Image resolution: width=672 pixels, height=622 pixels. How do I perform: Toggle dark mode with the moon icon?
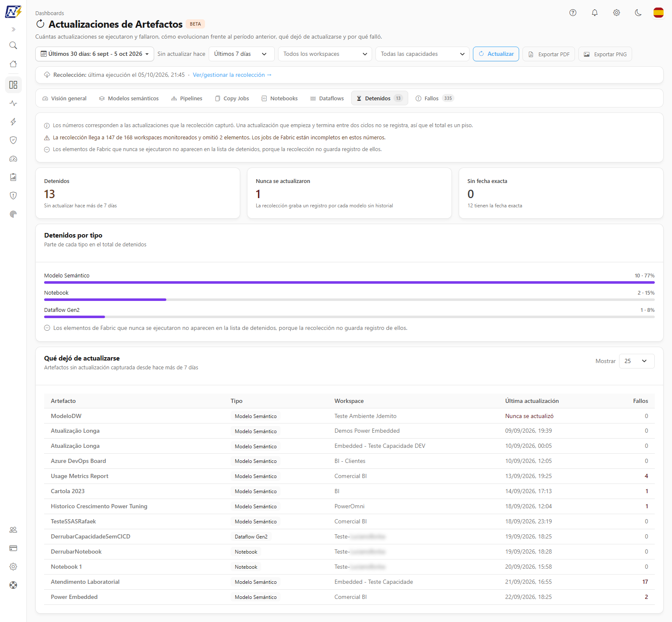pyautogui.click(x=638, y=13)
